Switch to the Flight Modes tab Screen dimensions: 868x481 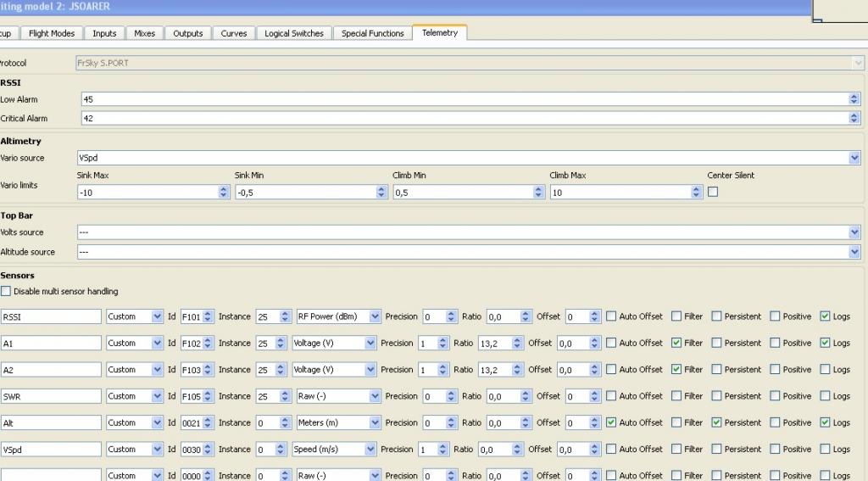(52, 33)
